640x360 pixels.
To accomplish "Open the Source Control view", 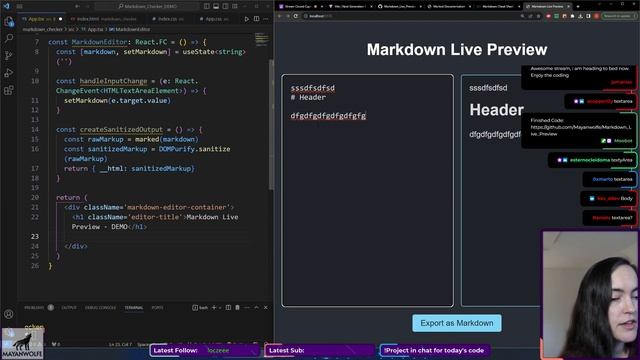I will [9, 56].
